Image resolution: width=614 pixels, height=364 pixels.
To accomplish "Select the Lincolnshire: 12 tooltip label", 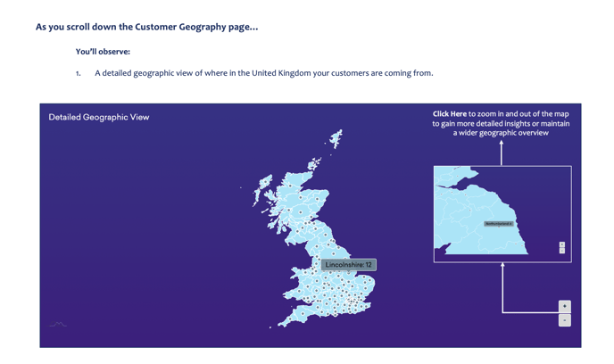I will (x=348, y=265).
